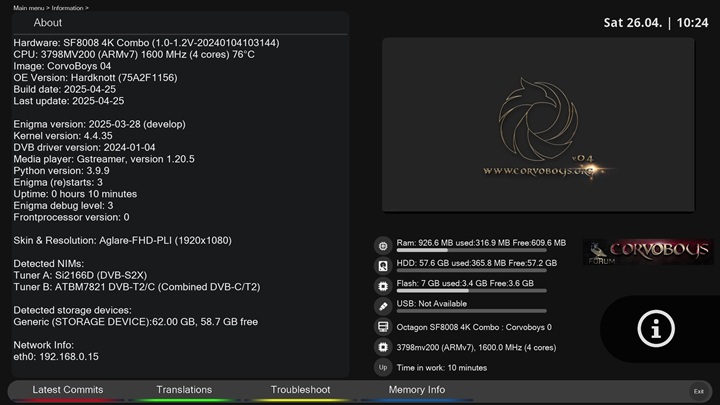Image resolution: width=720 pixels, height=405 pixels.
Task: Click the USB stick icon
Action: 383,306
